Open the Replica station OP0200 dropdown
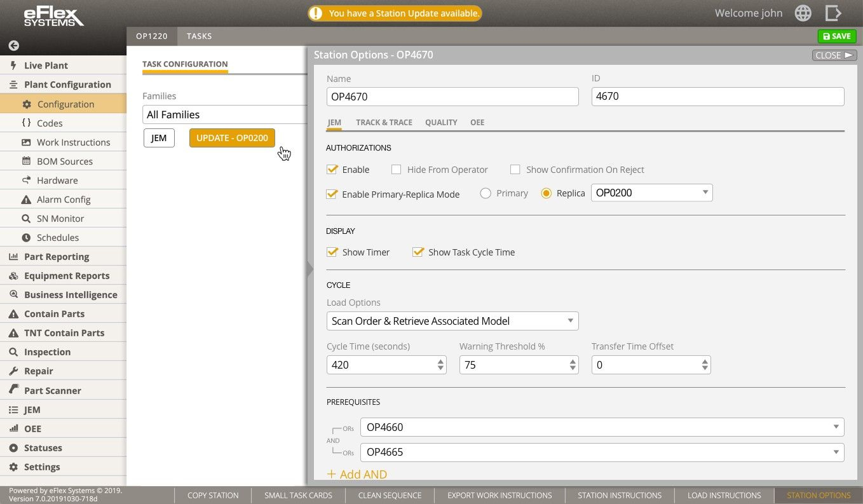 point(651,193)
